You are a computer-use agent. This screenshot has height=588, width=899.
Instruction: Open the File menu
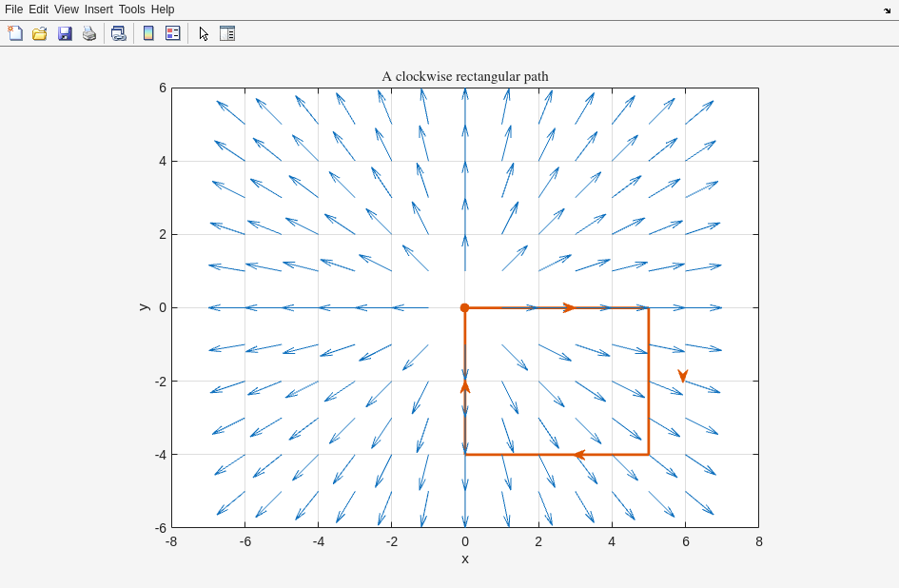(x=13, y=10)
